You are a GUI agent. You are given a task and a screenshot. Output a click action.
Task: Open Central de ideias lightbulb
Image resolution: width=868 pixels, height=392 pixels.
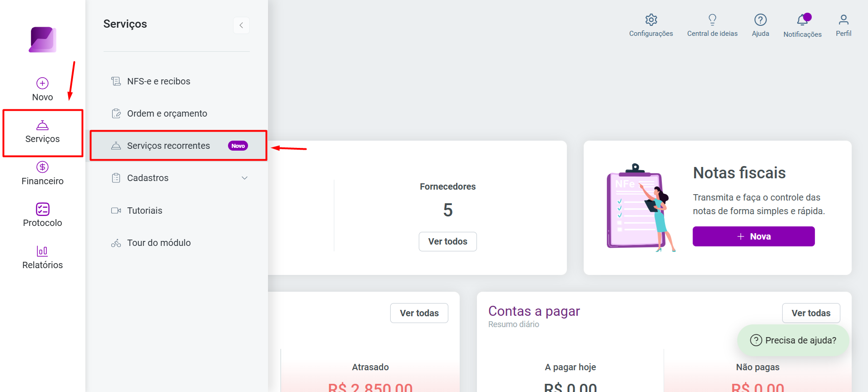tap(712, 20)
